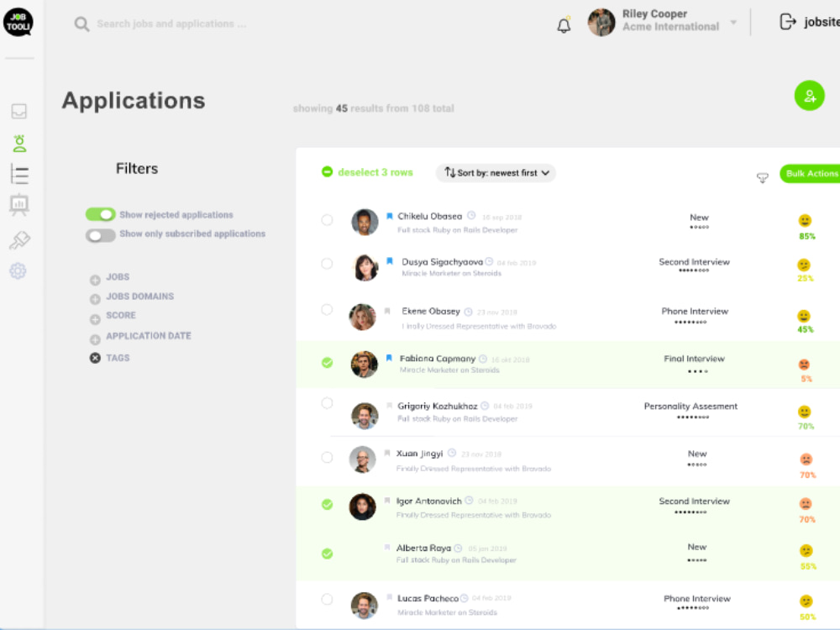The image size is (840, 630).
Task: Open the hammer tools sidebar icon
Action: tap(19, 239)
